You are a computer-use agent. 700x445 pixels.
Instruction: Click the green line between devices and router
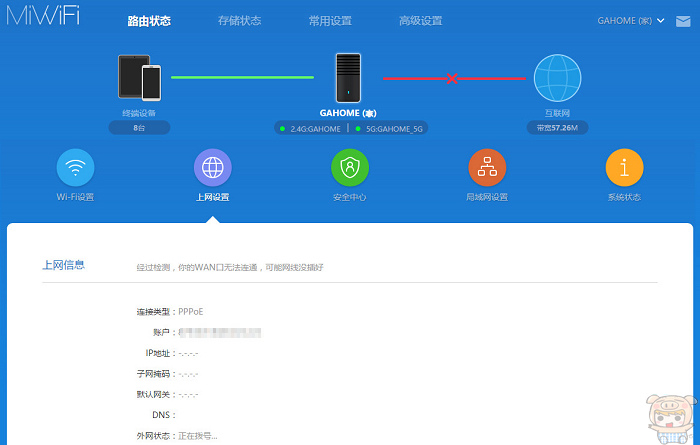[242, 77]
